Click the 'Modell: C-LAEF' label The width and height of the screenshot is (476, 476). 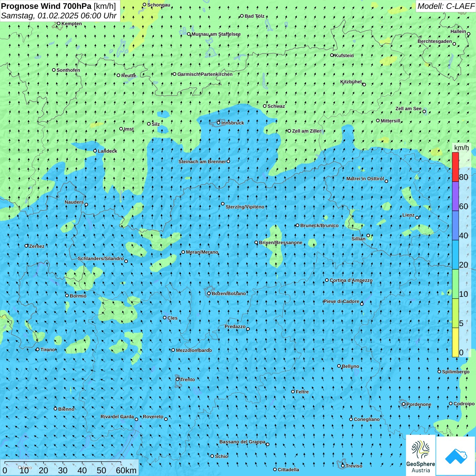click(446, 6)
